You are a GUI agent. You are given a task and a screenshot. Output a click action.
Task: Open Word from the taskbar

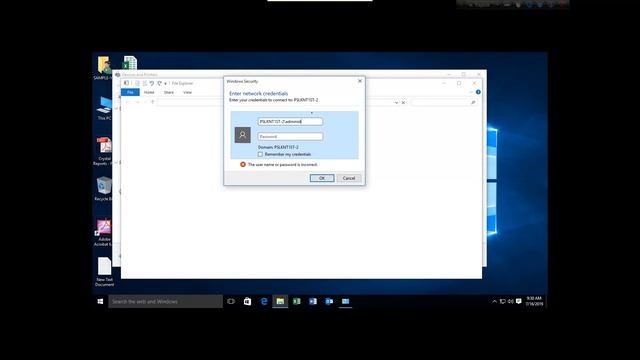click(313, 302)
